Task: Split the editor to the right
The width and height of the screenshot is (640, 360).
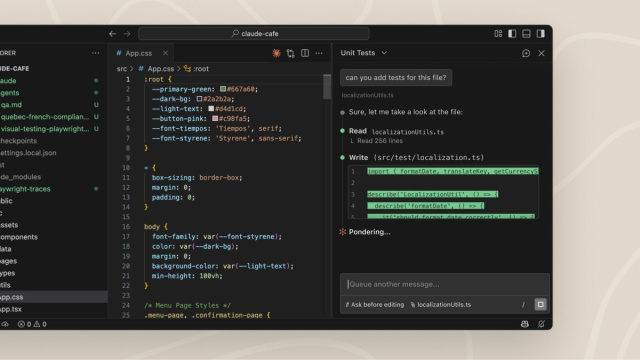Action: tap(305, 53)
